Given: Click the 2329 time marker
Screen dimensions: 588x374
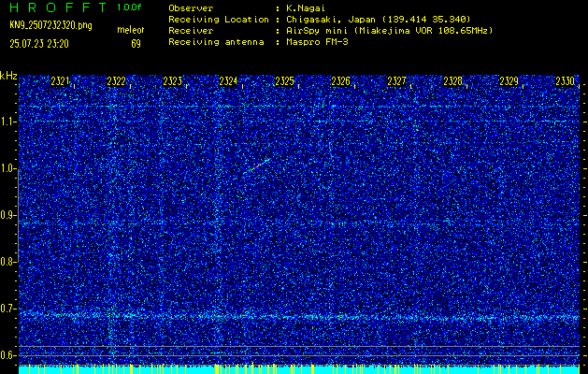Looking at the screenshot, I should coord(509,81).
